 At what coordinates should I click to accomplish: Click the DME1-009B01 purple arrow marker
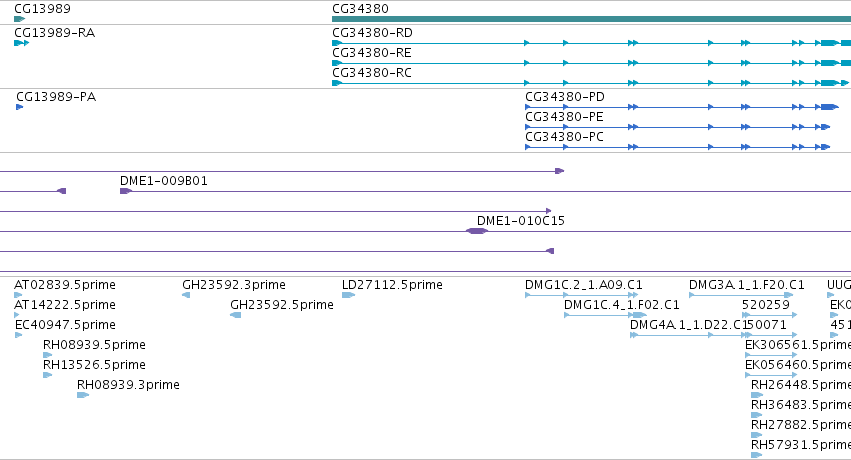coord(126,191)
